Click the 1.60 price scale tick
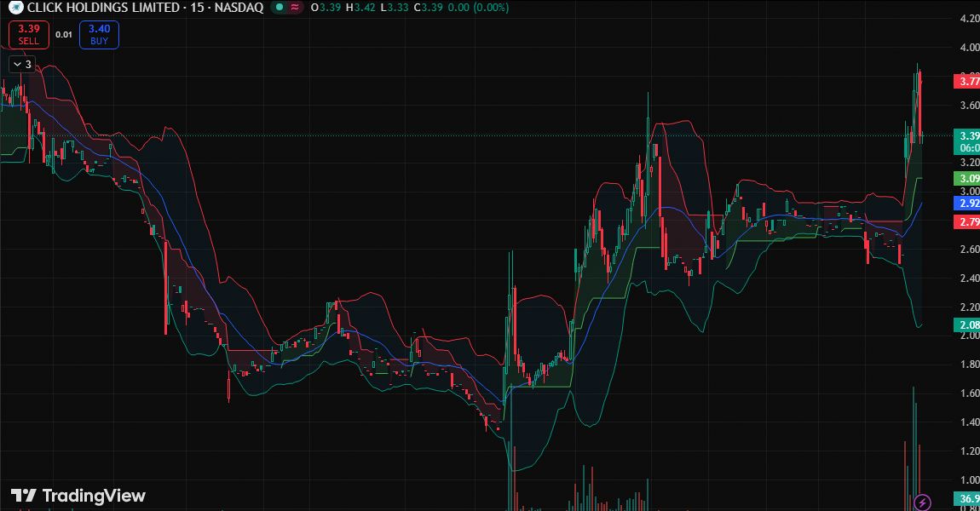Image resolution: width=980 pixels, height=511 pixels. (x=970, y=393)
